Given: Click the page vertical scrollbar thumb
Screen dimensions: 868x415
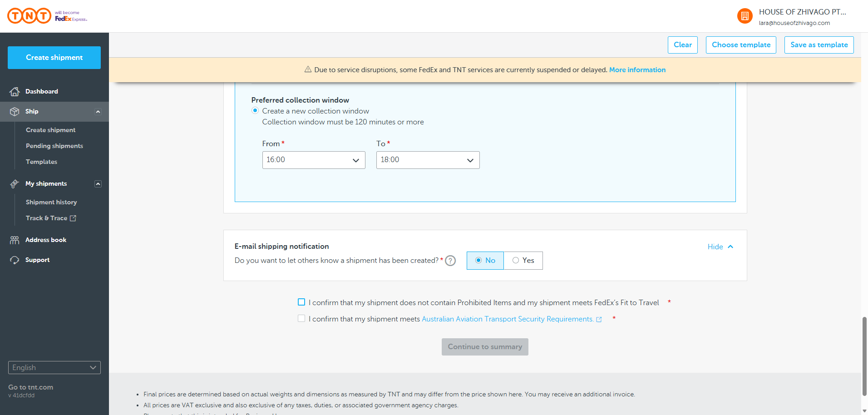Looking at the screenshot, I should click(864, 356).
